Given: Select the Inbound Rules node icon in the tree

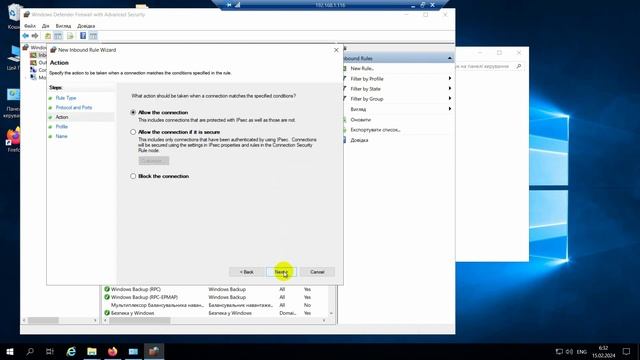Looking at the screenshot, I should (33, 55).
